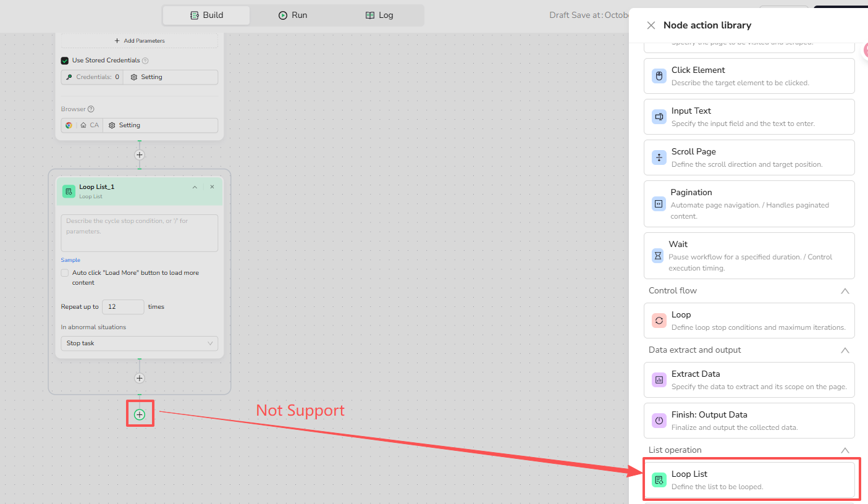Screen dimensions: 868x504
Task: Choose the Input Text node icon
Action: click(x=659, y=117)
